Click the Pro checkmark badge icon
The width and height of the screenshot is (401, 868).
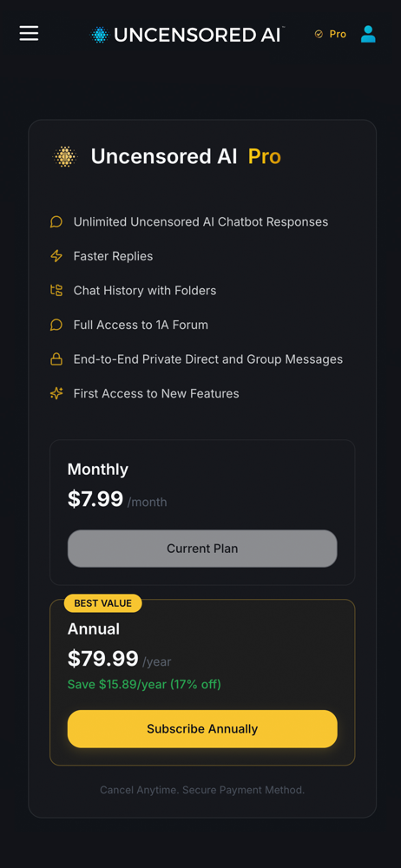tap(319, 35)
